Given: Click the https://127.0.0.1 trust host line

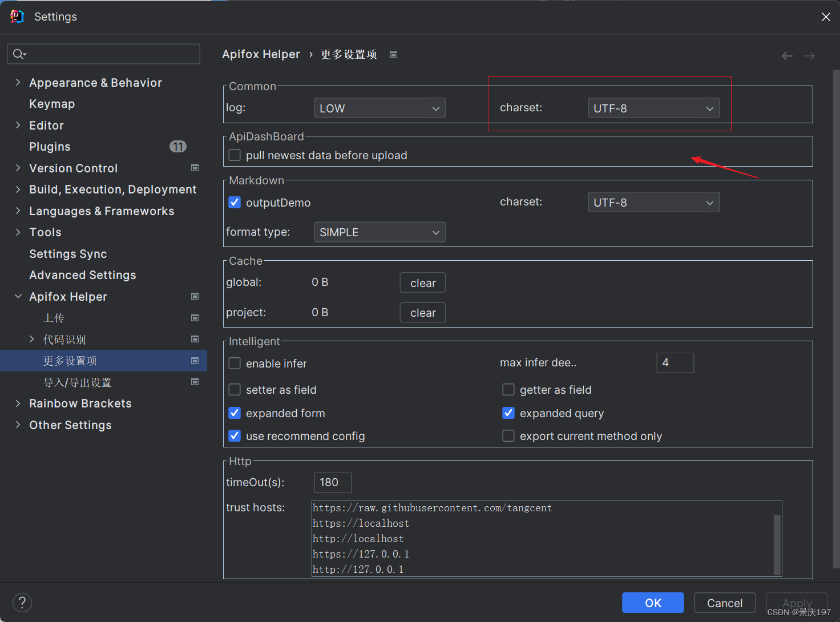Looking at the screenshot, I should pos(361,554).
